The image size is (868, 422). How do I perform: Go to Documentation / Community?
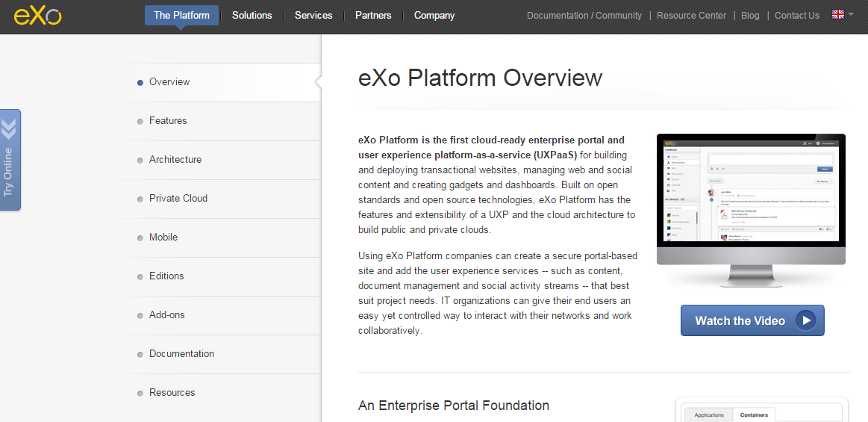click(x=584, y=16)
